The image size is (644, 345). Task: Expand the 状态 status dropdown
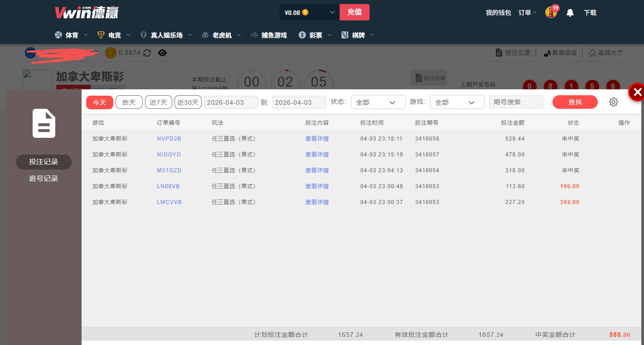click(x=378, y=102)
